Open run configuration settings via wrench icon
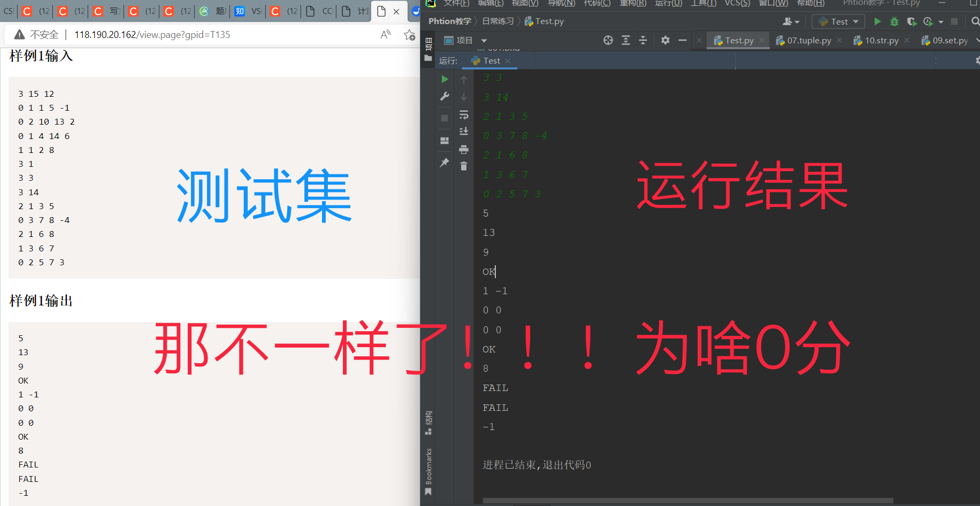 (x=445, y=97)
